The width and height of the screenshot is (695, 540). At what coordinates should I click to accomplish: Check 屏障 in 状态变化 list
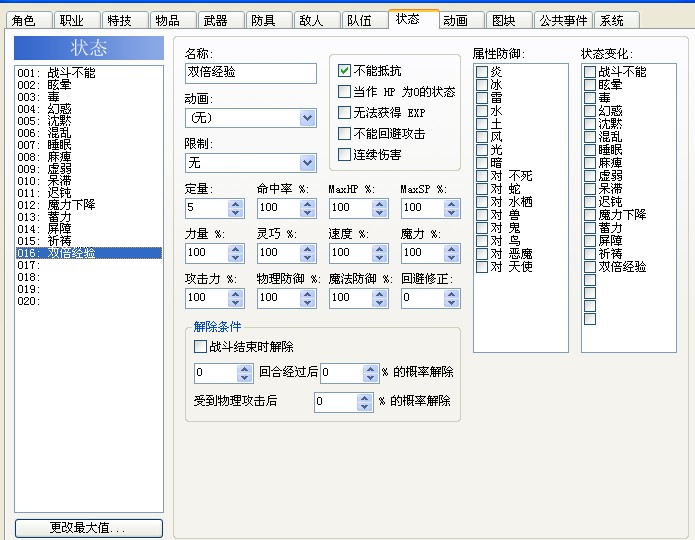click(590, 240)
